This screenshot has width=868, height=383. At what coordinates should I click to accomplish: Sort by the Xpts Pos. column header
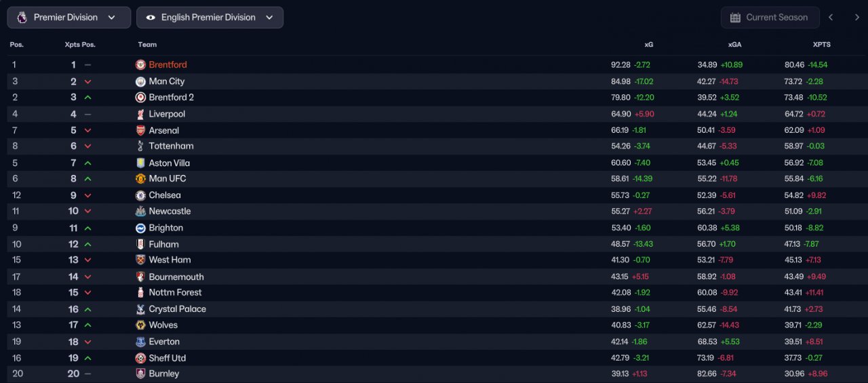pyautogui.click(x=80, y=45)
